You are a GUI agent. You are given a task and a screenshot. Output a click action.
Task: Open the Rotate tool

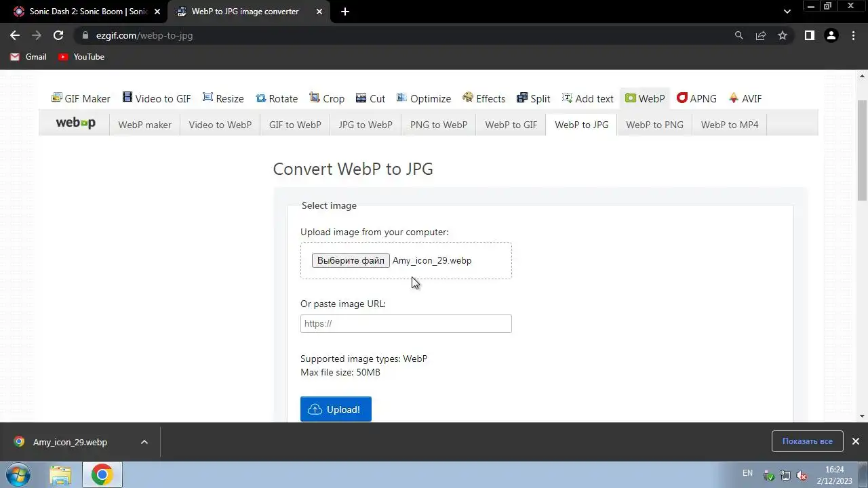277,98
